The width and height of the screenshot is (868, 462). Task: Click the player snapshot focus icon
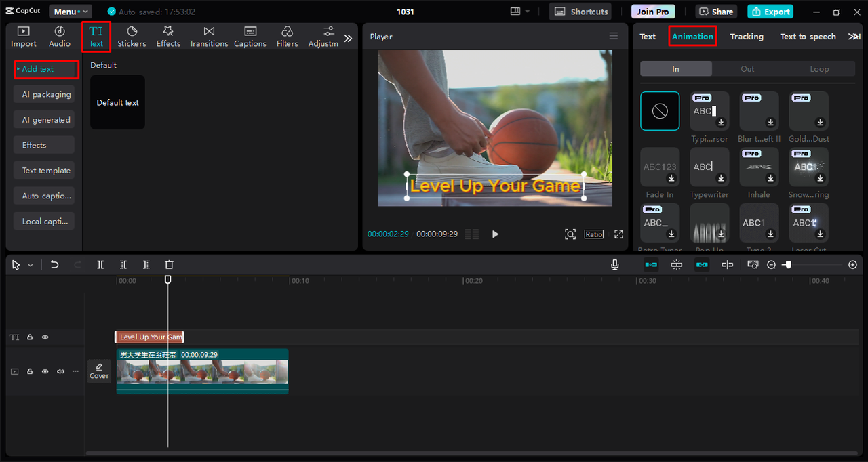570,234
